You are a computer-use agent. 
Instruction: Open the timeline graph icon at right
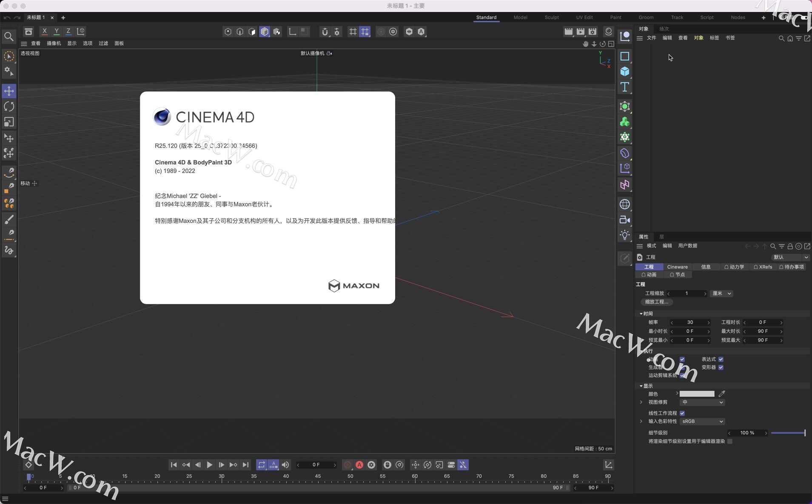tap(608, 465)
